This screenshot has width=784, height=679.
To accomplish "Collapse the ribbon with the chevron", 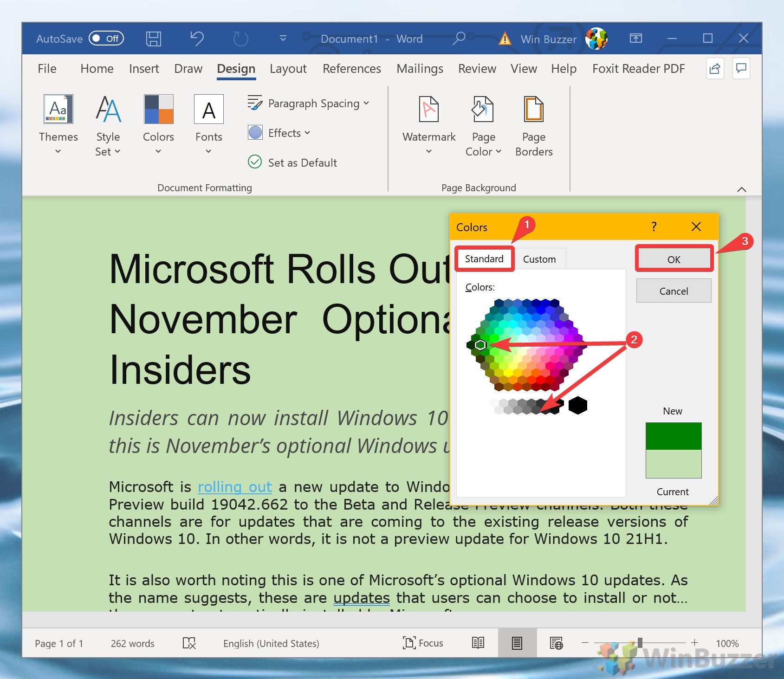I will [x=742, y=189].
